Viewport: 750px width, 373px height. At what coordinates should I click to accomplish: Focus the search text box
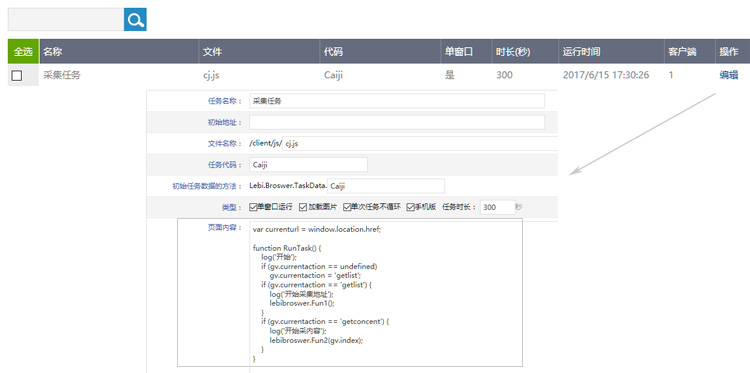(66, 20)
